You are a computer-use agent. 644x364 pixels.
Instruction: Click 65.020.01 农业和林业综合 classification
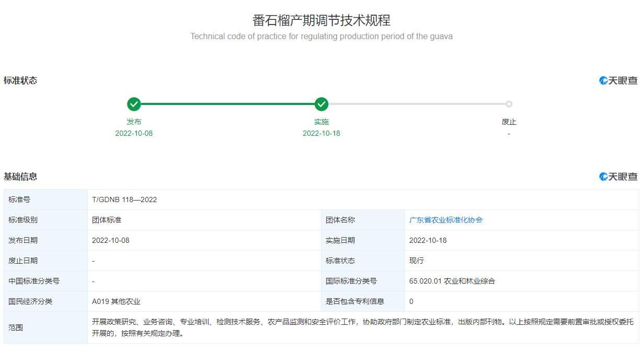coord(452,281)
